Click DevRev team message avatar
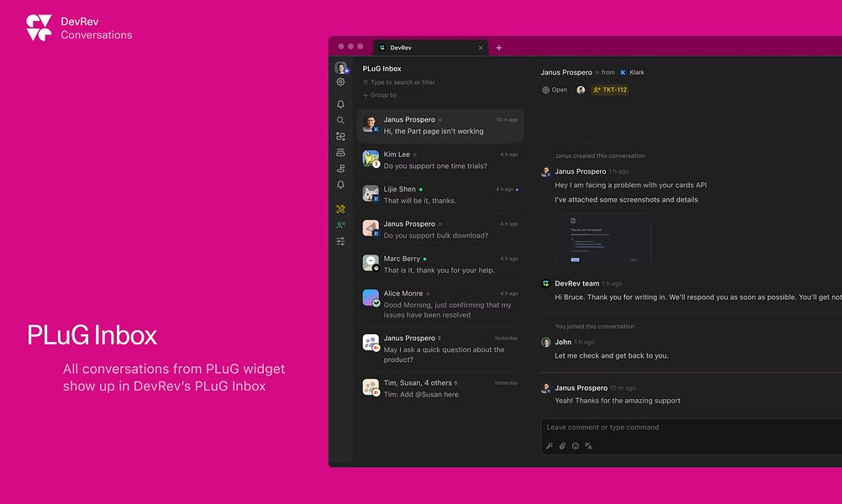 pos(545,283)
